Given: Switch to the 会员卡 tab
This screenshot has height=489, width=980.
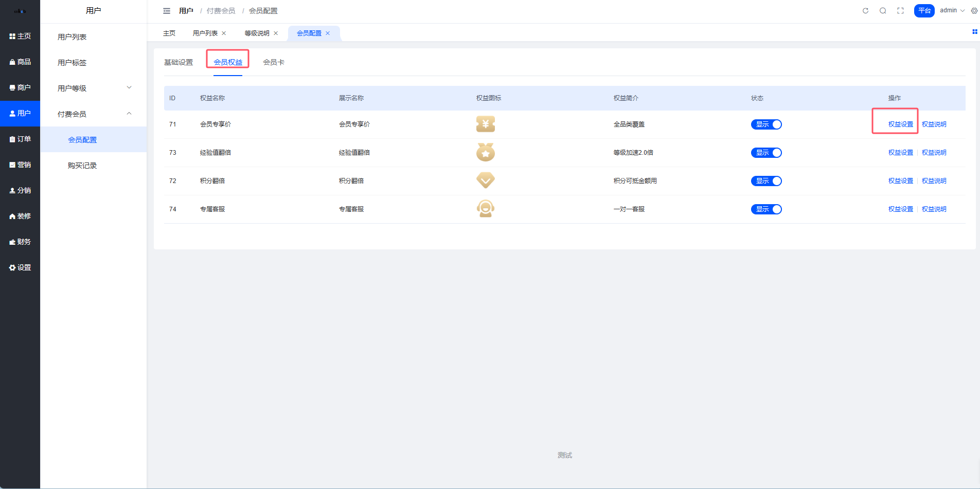Looking at the screenshot, I should click(x=274, y=62).
